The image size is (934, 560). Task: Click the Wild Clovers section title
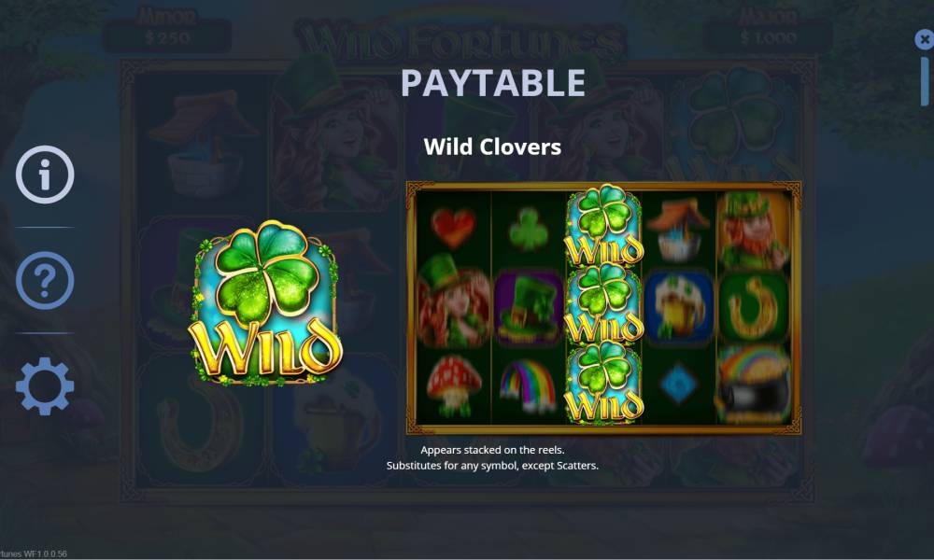492,147
